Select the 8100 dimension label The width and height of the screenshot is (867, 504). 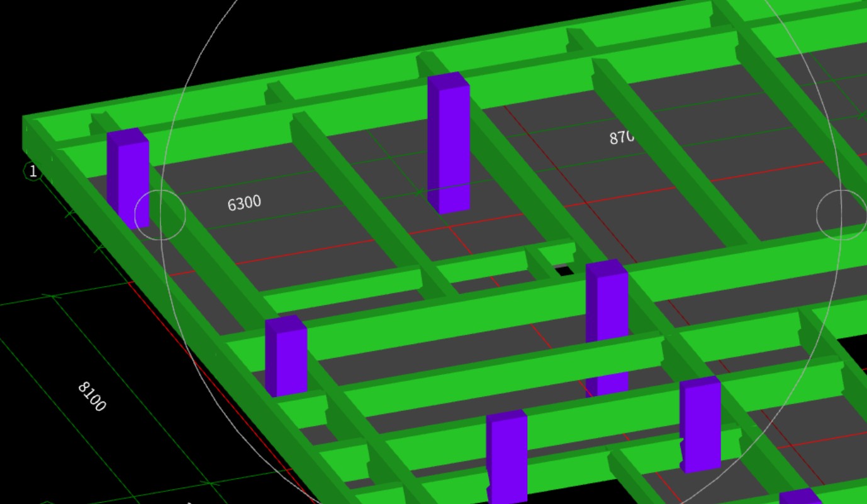92,396
